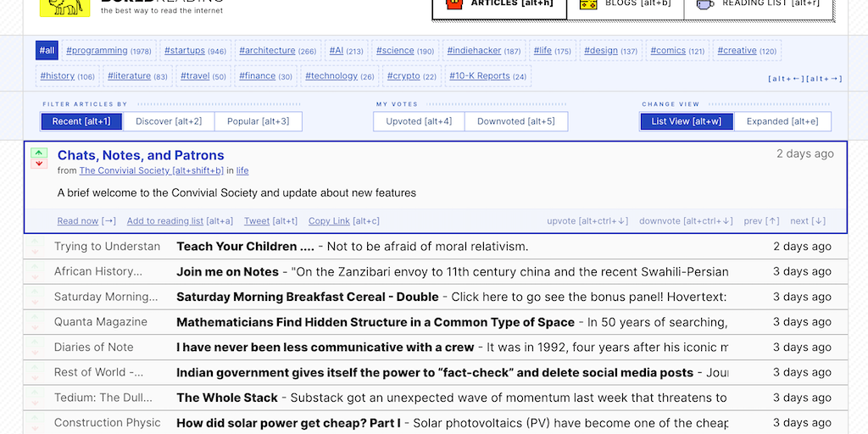868x434 pixels.
Task: Switch the view to Expanded
Action: click(x=782, y=121)
